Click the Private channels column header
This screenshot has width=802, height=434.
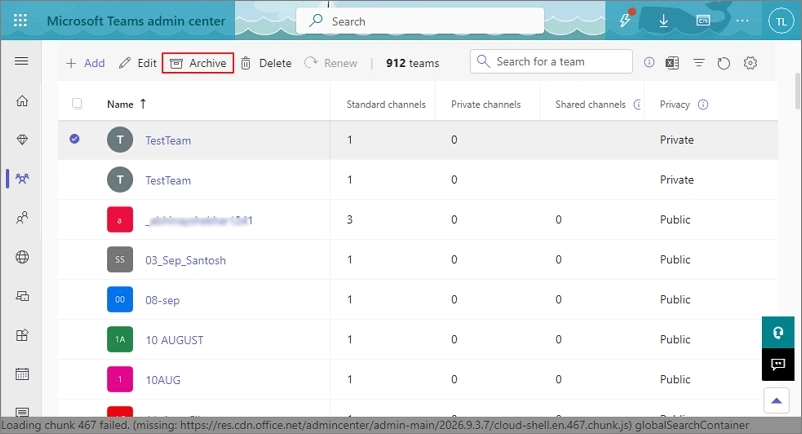click(485, 104)
